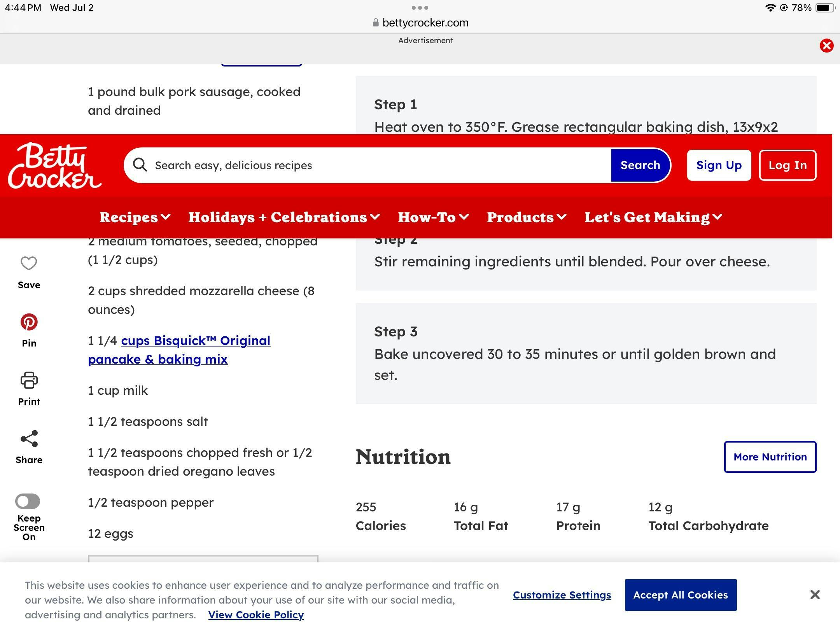Screen dimensions: 840x630
Task: Click the '1 pound bulk pork sausage' line
Action: coord(194,101)
